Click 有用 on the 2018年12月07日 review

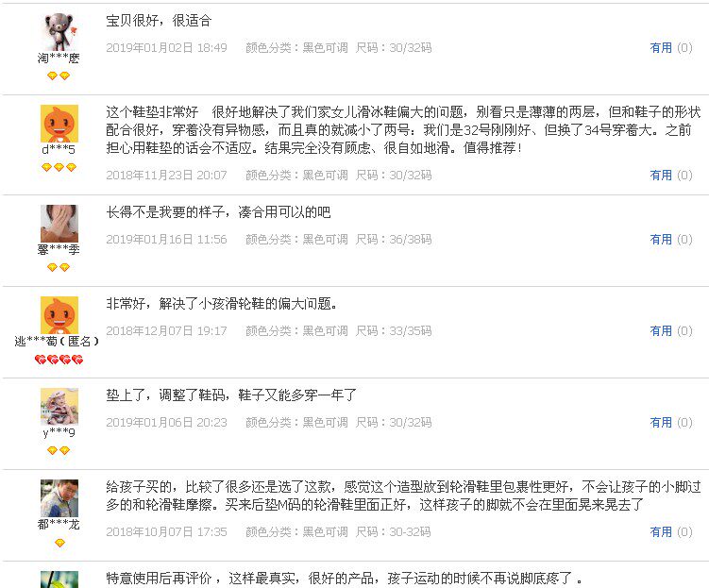pos(661,331)
